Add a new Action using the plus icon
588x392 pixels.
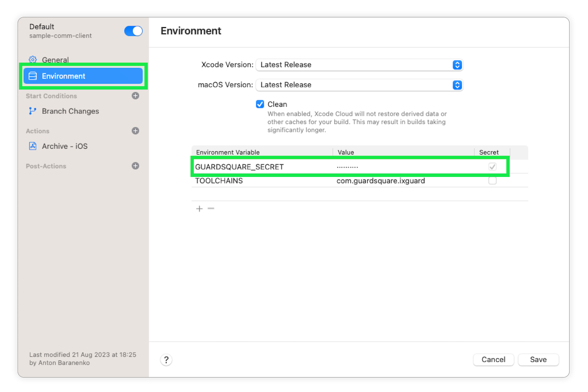[x=135, y=131]
